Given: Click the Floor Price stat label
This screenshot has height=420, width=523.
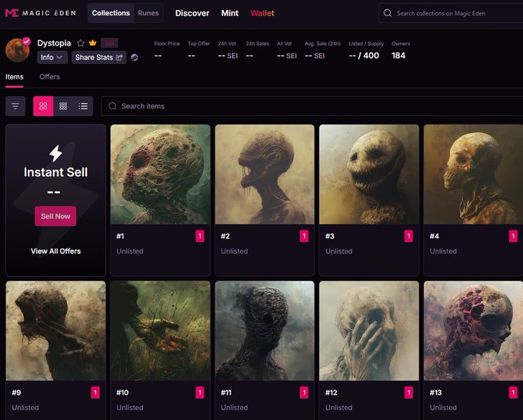Looking at the screenshot, I should point(167,44).
